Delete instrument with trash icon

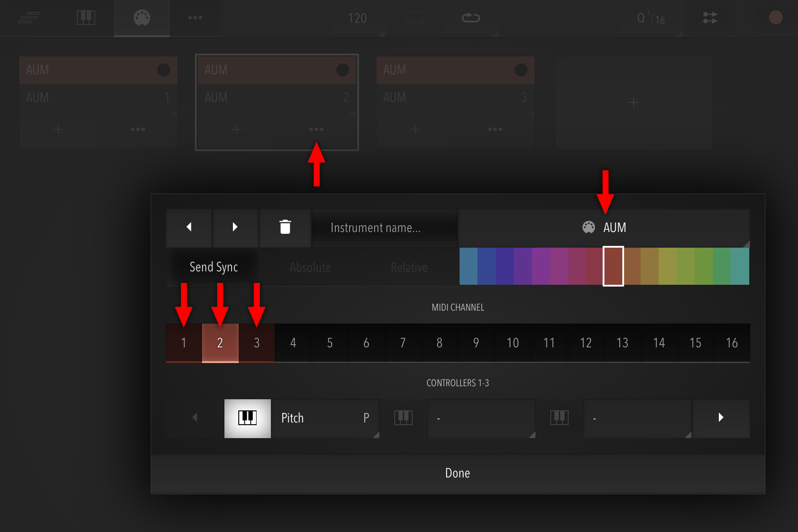285,227
